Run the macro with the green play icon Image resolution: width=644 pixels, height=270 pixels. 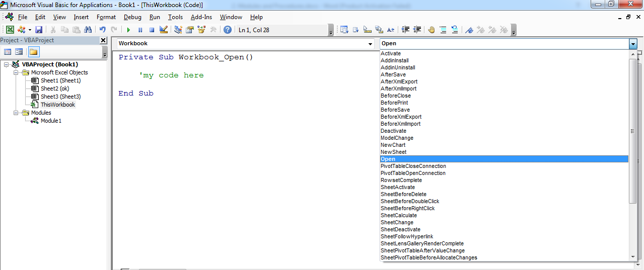click(128, 30)
